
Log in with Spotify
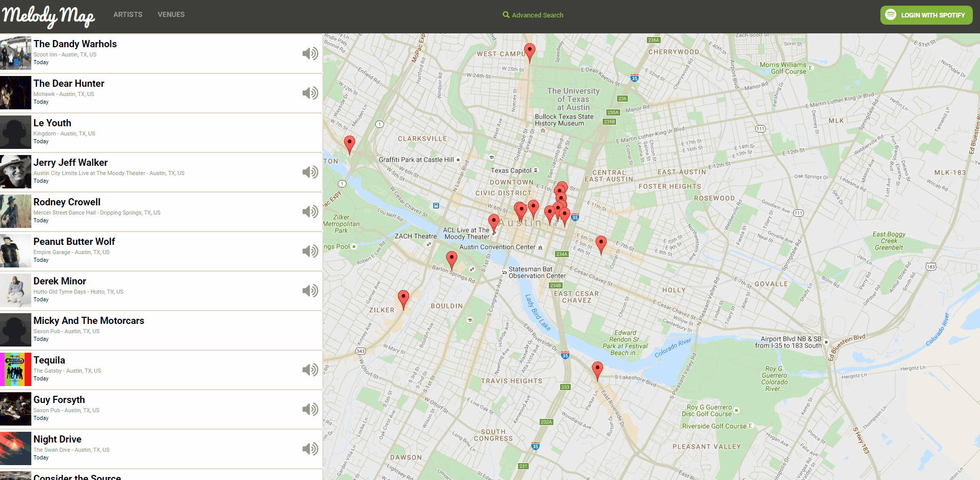click(927, 15)
